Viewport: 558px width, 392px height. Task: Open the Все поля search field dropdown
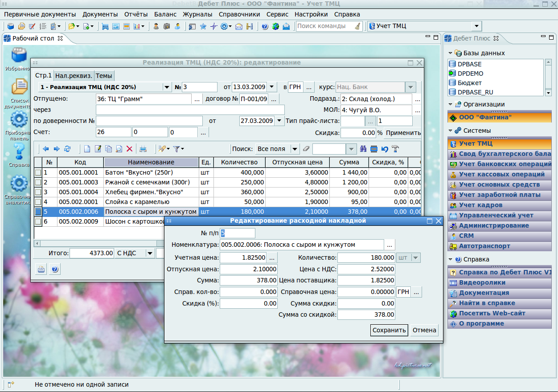[295, 149]
